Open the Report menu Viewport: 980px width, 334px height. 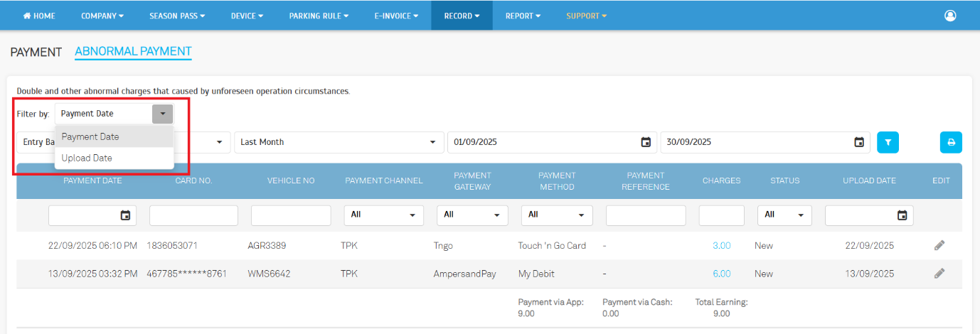523,16
